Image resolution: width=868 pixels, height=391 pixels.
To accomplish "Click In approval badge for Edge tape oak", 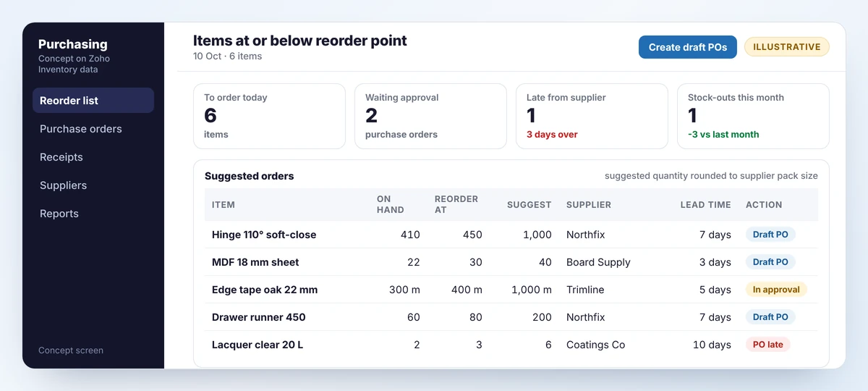I will pos(776,290).
